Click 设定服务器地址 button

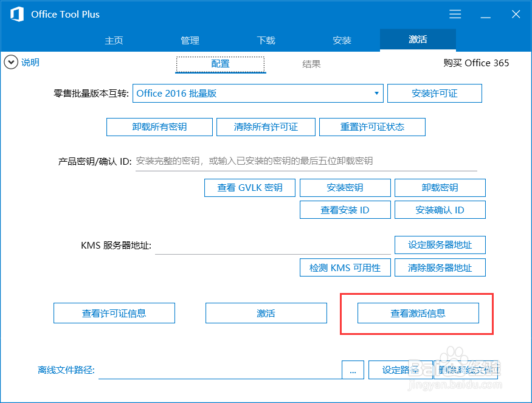click(440, 245)
